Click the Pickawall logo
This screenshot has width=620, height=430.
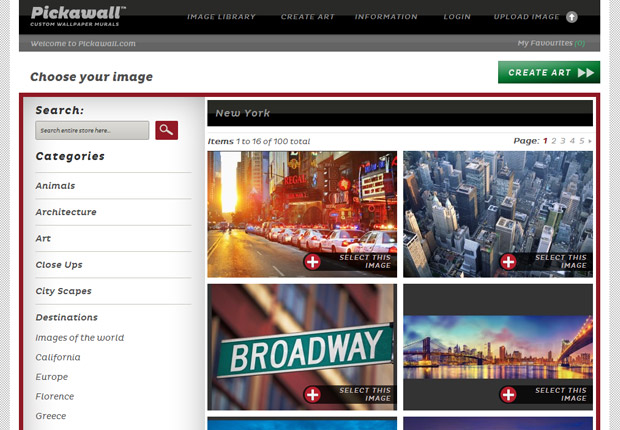78,16
